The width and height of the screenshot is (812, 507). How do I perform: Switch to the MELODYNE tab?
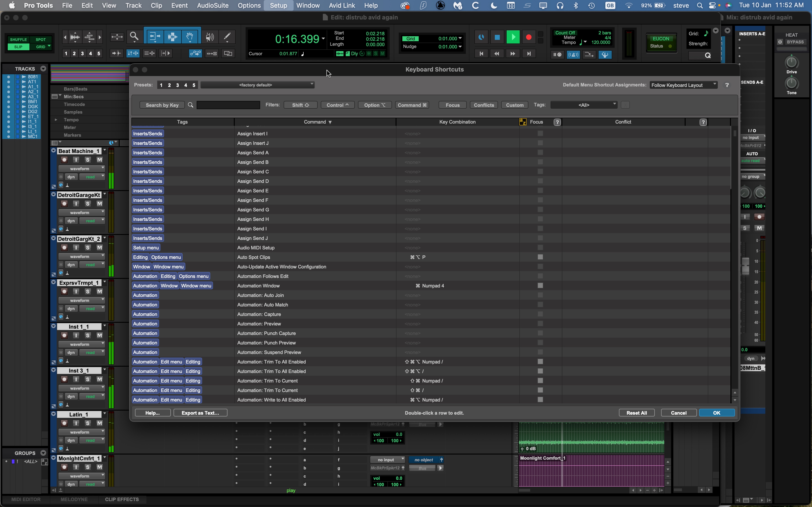(x=73, y=499)
